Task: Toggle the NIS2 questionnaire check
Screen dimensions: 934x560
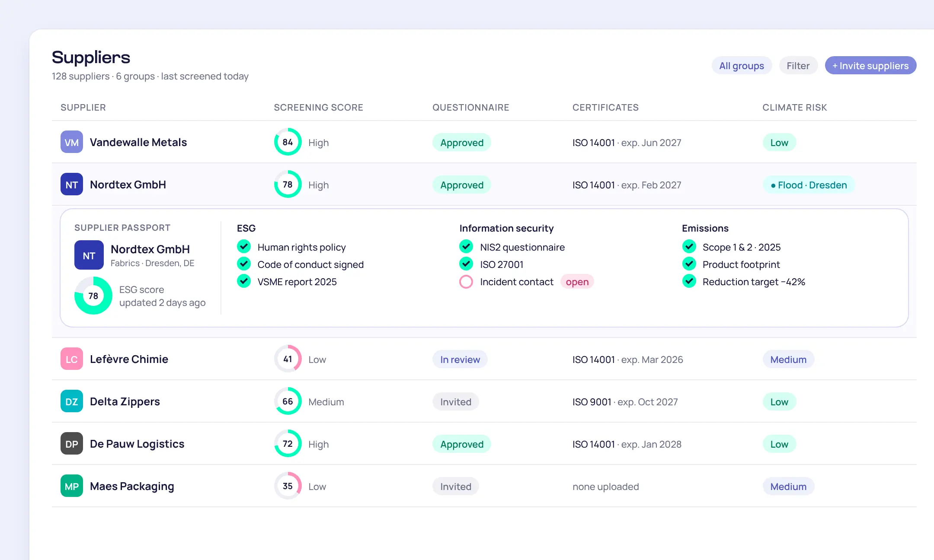Action: click(466, 247)
